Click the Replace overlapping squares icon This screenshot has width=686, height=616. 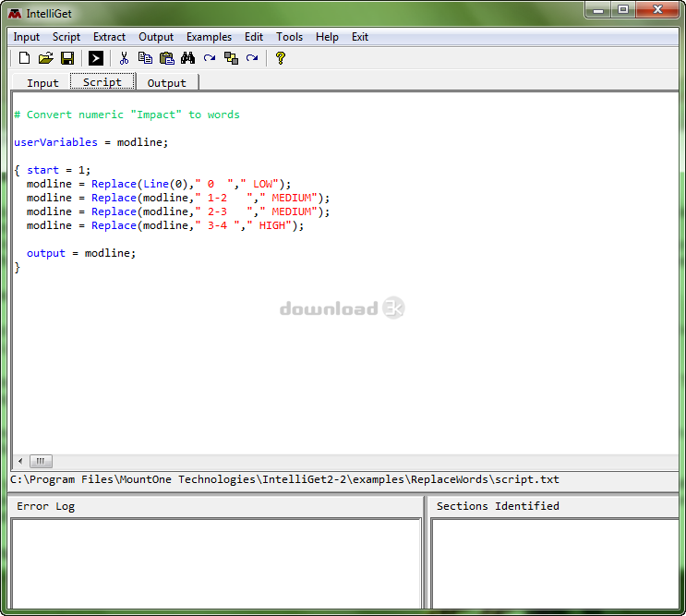click(x=231, y=58)
